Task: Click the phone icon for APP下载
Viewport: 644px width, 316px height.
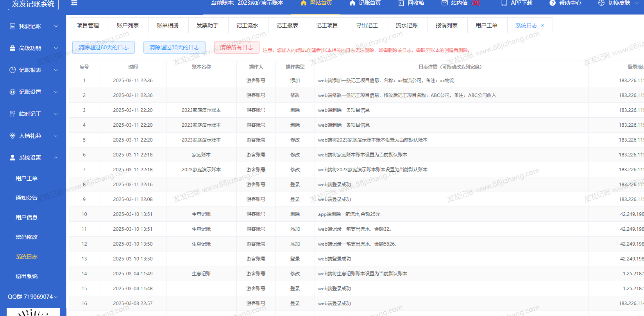Action: 504,3
